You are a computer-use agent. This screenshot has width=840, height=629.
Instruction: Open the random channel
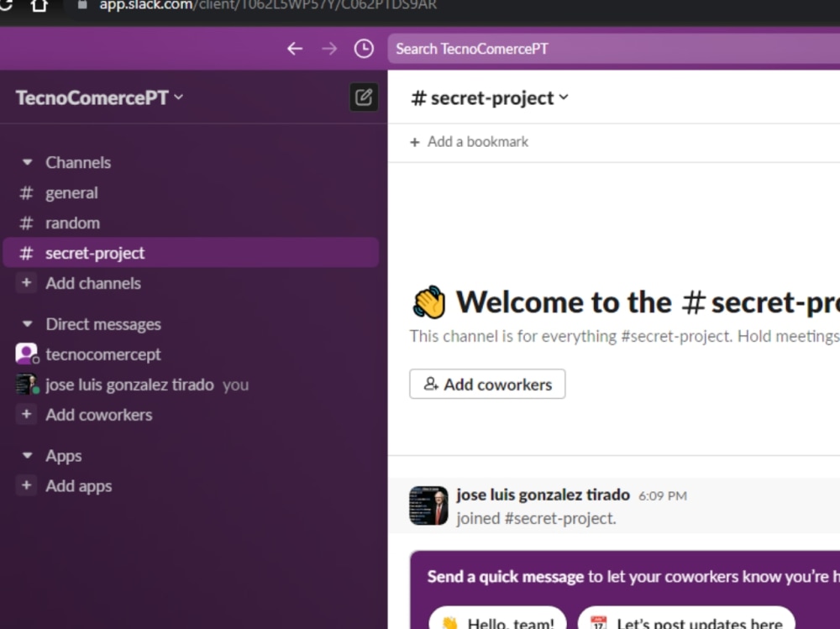coord(191,223)
